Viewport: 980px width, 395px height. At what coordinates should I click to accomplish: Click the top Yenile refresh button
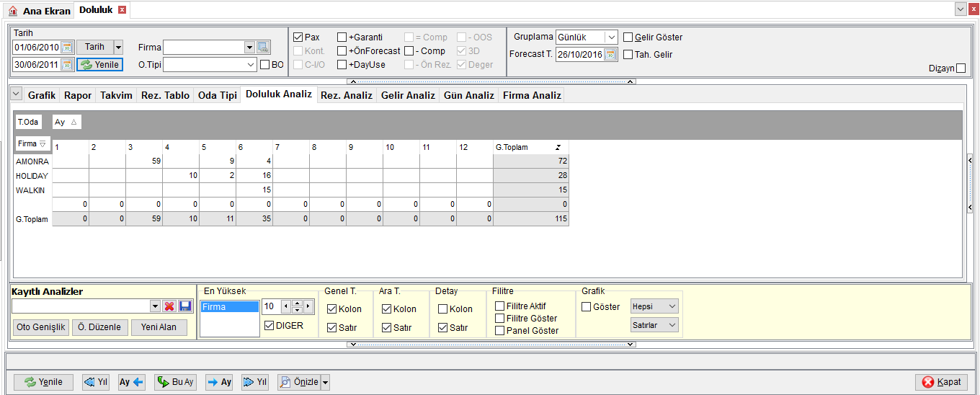100,64
